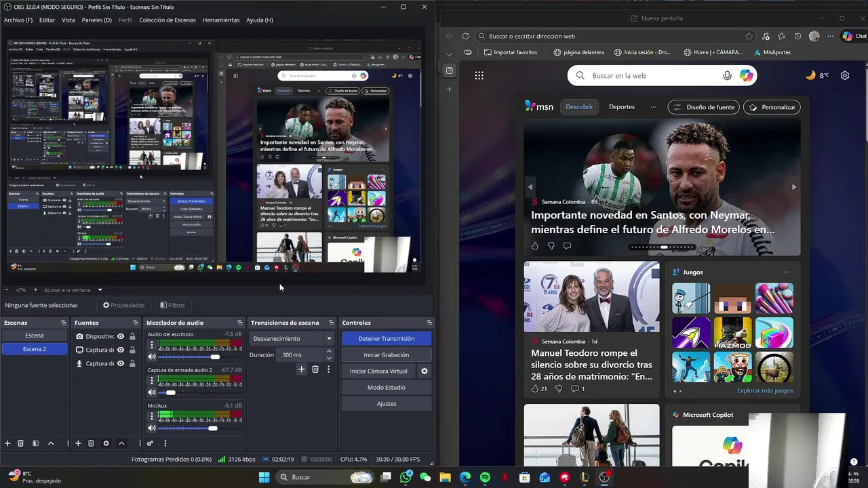Toggle visibility of the microphone capture source
Screen dimensions: 868x488
tap(121, 363)
